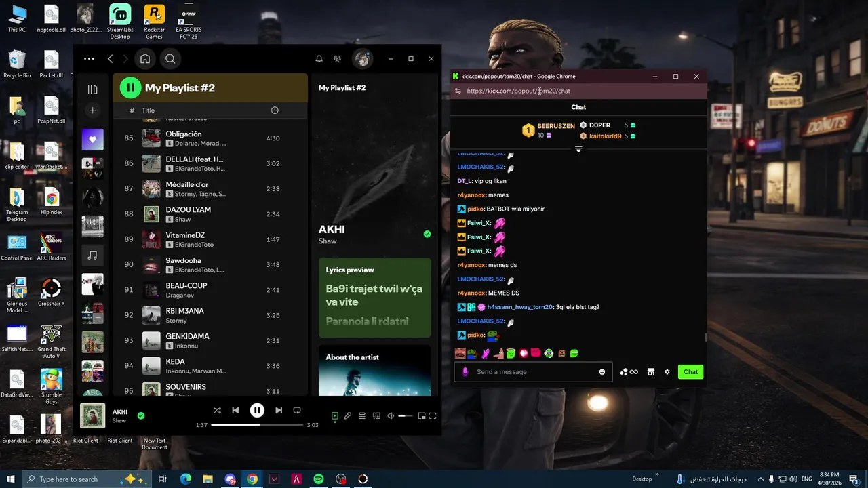Image resolution: width=868 pixels, height=488 pixels.
Task: Go forward in Spotify navigation
Action: (x=125, y=59)
